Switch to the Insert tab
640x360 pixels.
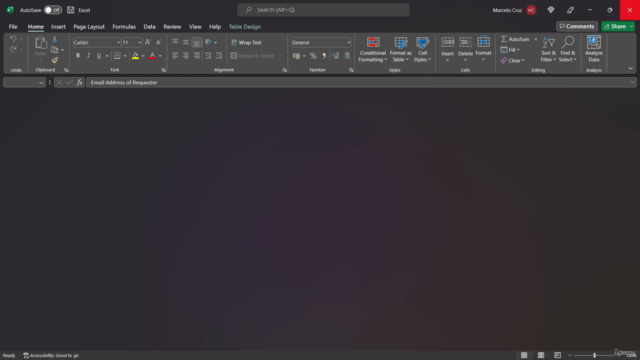[x=58, y=27]
